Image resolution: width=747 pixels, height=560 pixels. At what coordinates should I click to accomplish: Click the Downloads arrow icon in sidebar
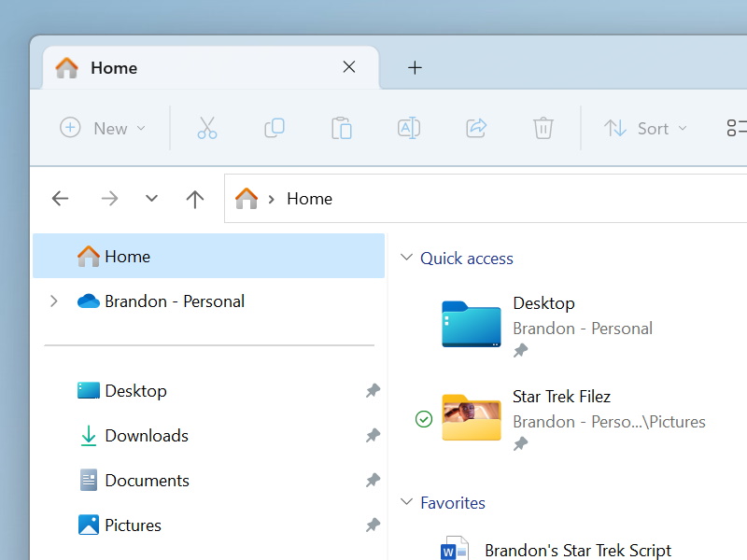89,436
